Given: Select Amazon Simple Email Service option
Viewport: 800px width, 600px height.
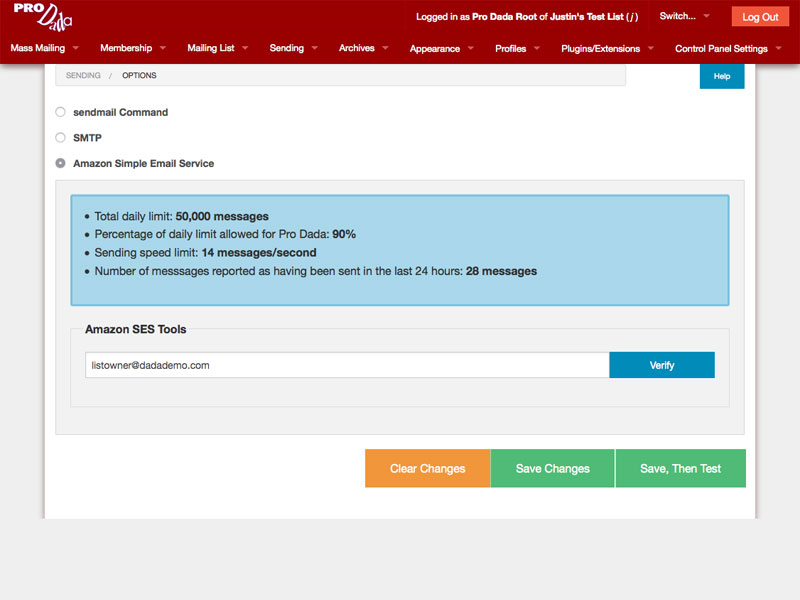Looking at the screenshot, I should tap(61, 163).
